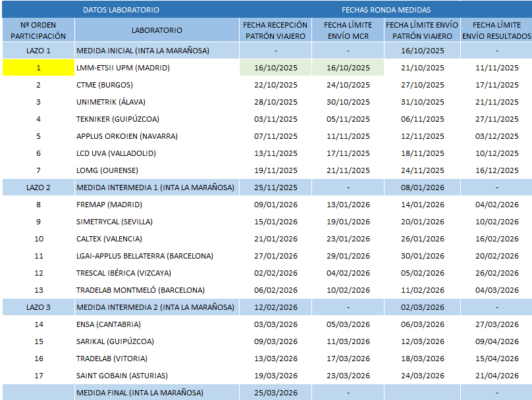Click the Nº ORDEN PARTICIPACIÓN column header
532x400 pixels.
[38, 30]
